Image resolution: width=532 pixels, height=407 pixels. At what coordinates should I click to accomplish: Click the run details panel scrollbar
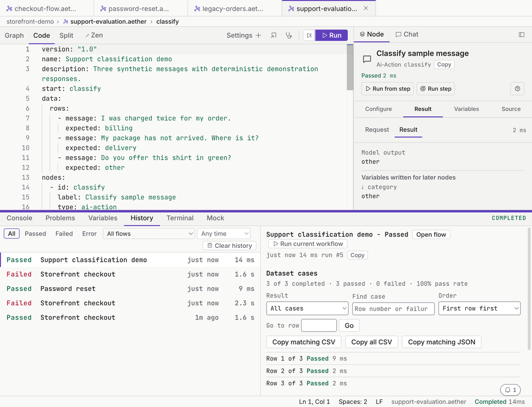(529, 288)
